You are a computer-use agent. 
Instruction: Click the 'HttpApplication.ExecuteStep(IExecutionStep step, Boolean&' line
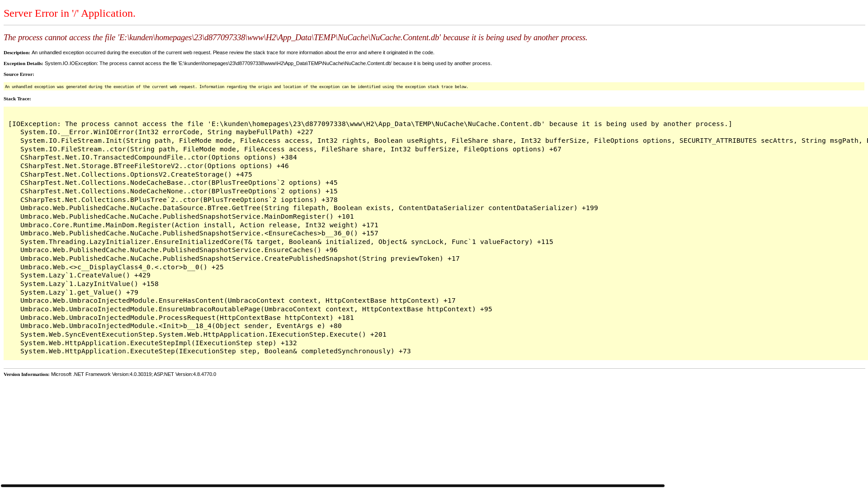(216, 351)
